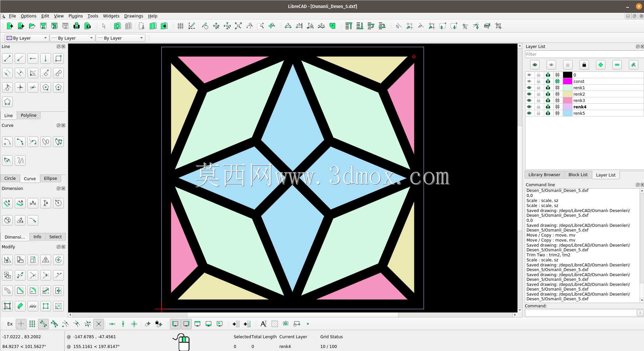Image resolution: width=644 pixels, height=351 pixels.
Task: Select the Rectangle tool in Line panel
Action: [x=58, y=58]
